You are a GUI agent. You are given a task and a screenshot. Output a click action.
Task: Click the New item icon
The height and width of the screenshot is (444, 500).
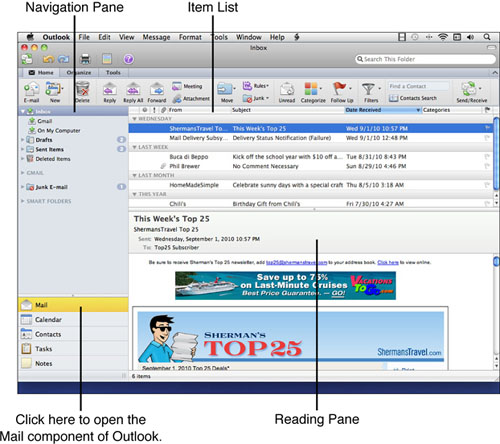[x=53, y=89]
